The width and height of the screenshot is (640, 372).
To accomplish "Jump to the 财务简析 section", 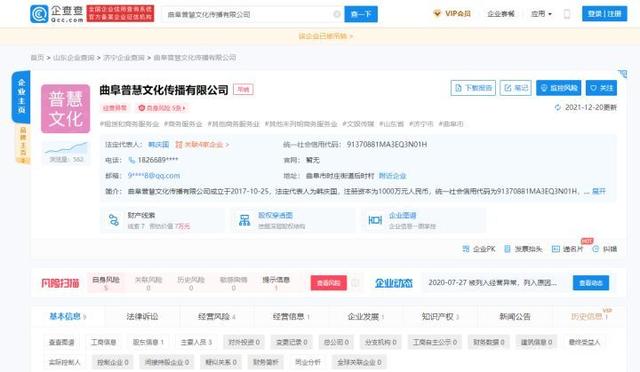I will tap(265, 362).
